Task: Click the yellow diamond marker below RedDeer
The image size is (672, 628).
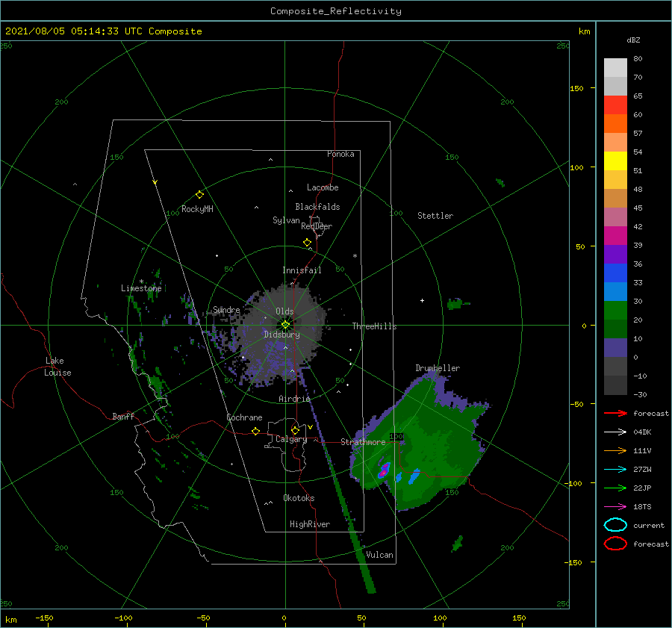Action: pos(308,243)
